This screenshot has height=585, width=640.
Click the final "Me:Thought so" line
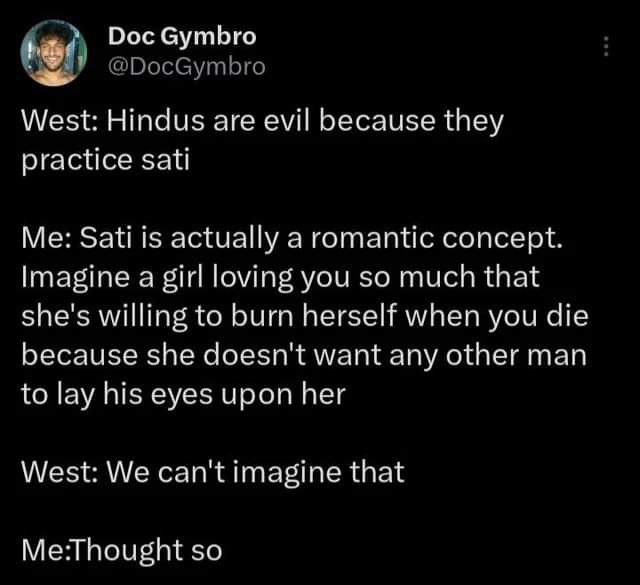click(x=122, y=550)
